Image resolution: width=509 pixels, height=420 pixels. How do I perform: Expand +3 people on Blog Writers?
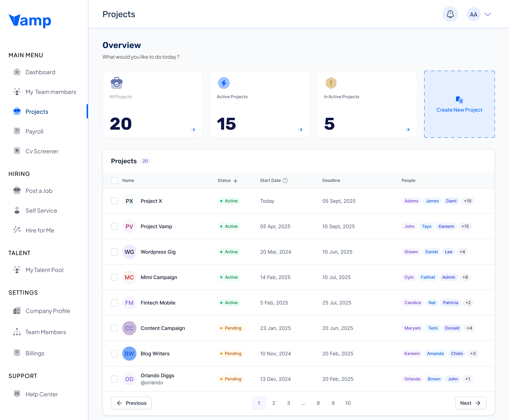coord(473,353)
